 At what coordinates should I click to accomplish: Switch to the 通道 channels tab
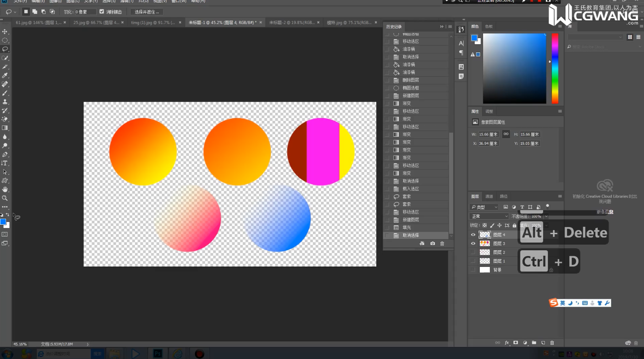pos(489,196)
